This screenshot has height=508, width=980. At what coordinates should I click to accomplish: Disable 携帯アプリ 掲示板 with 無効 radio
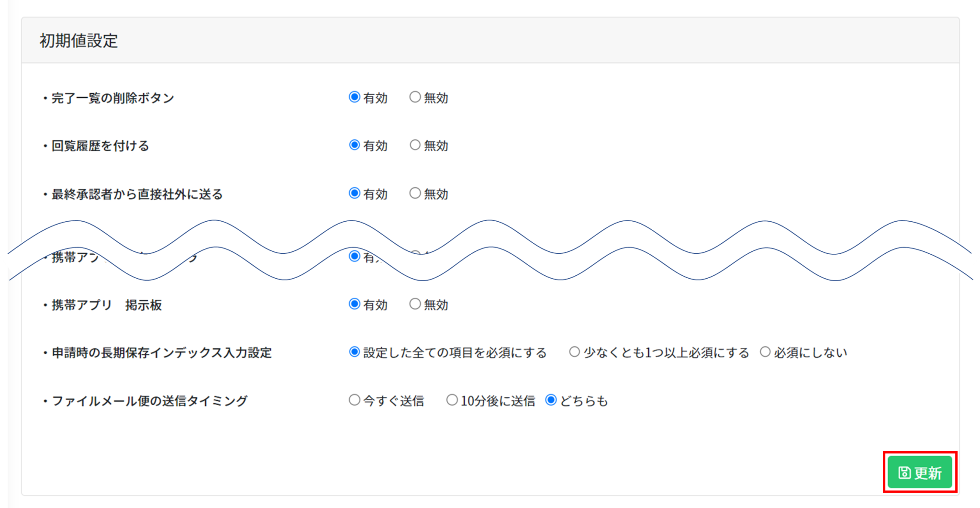tap(415, 304)
